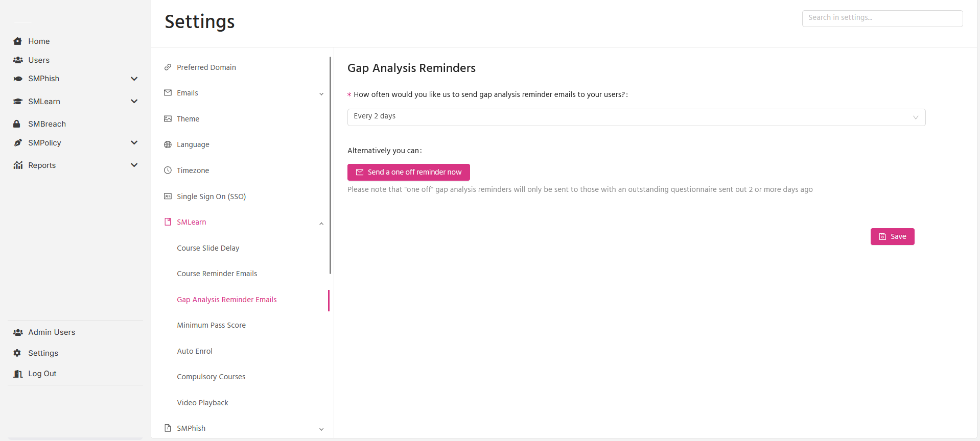Select Minimum Pass Score menu item
980x441 pixels.
pos(211,325)
